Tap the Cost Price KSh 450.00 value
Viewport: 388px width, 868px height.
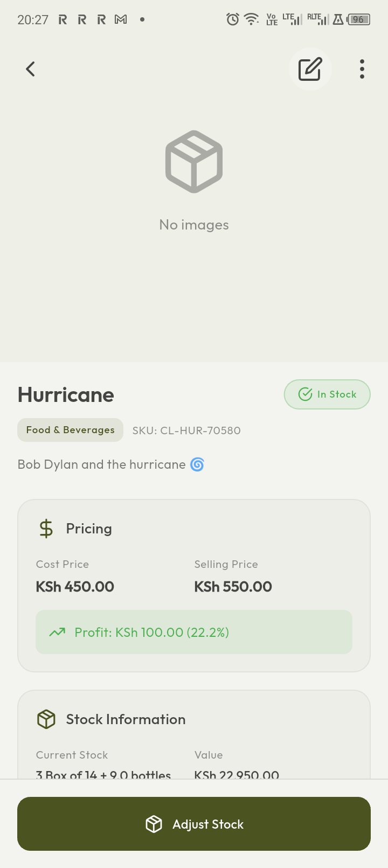(x=75, y=586)
